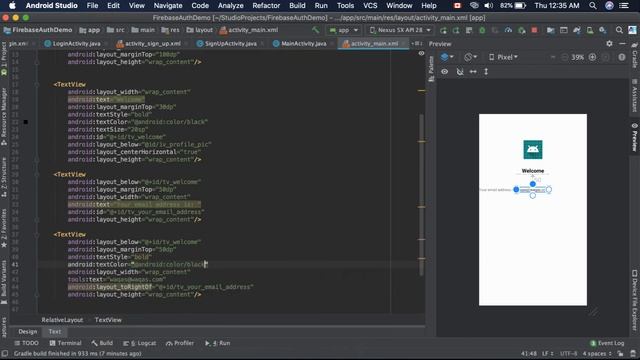Open Pixel device preview dropdown

pos(503,57)
